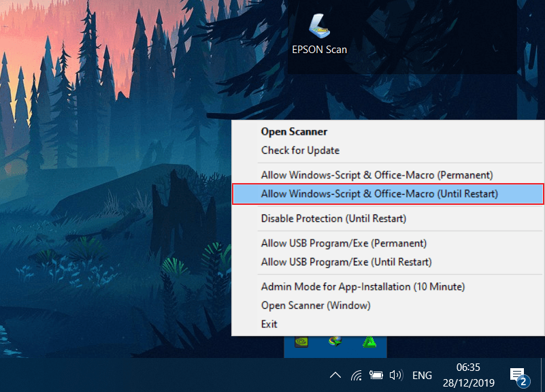
Task: Choose Admin Mode for App-Installation (10 Minute)
Action: pos(388,287)
